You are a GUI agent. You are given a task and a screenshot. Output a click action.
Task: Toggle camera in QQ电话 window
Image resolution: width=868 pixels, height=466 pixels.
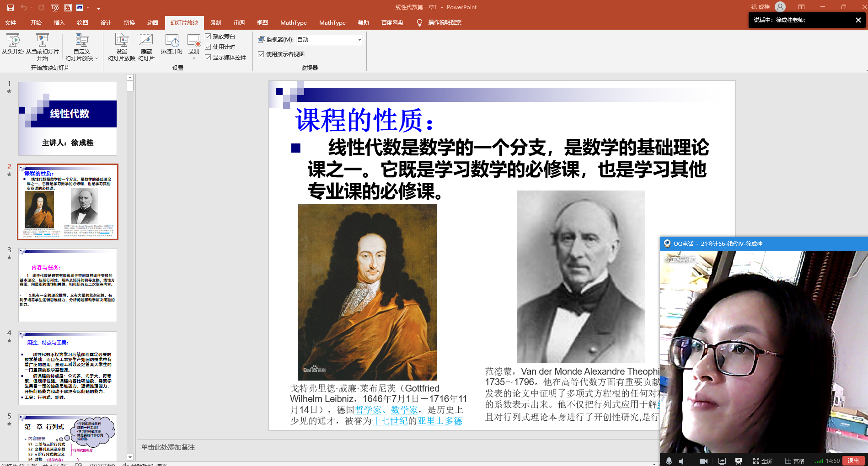[x=704, y=461]
